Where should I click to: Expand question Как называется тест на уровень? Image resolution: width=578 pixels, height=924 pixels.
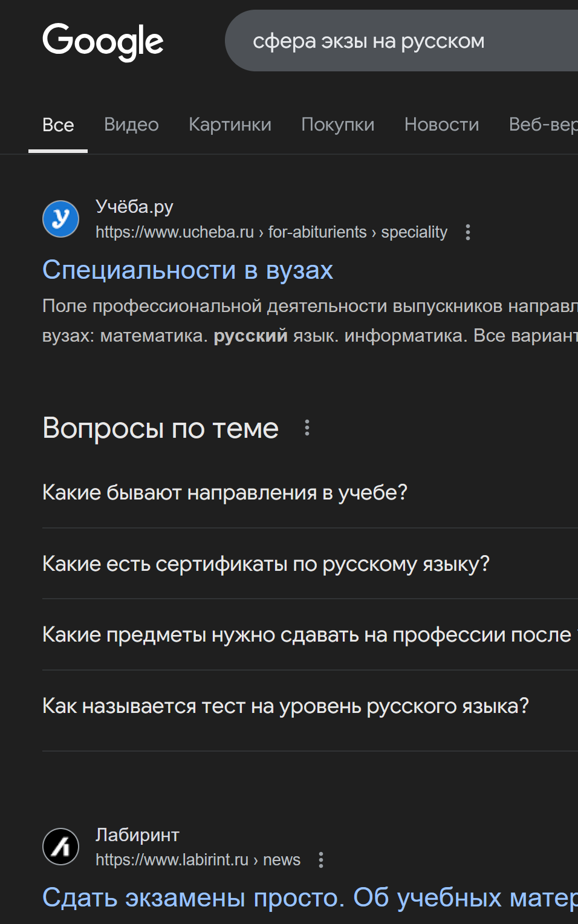tap(310, 706)
